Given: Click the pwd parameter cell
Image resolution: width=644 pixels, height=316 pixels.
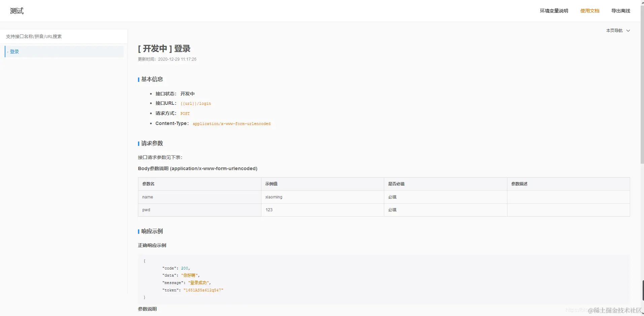Looking at the screenshot, I should (x=200, y=210).
